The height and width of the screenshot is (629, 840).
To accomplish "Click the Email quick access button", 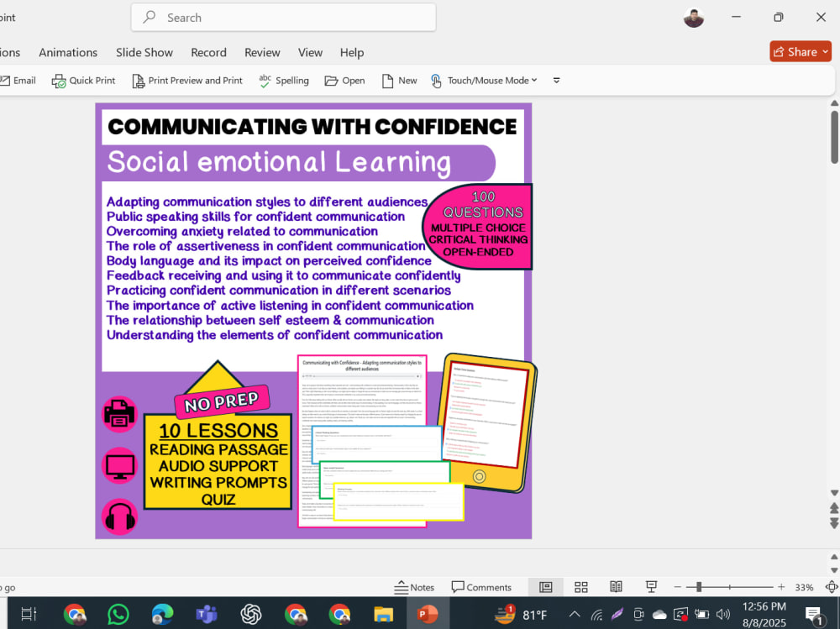I will [18, 81].
